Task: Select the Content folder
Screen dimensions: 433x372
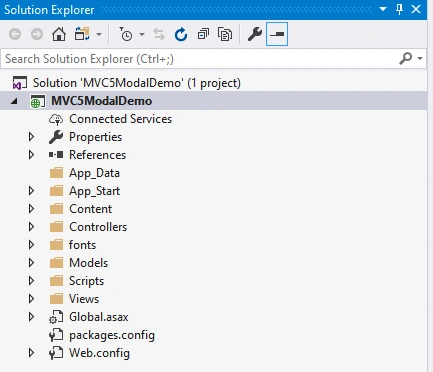Action: click(x=90, y=209)
